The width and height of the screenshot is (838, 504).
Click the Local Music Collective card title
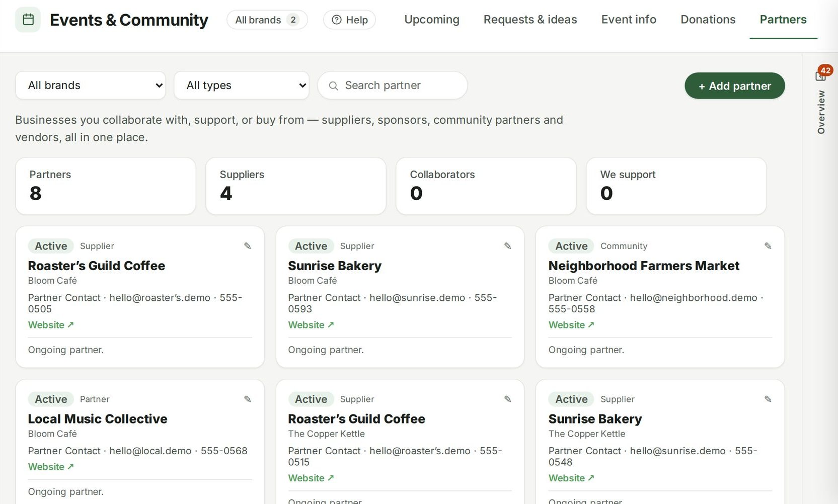(98, 419)
